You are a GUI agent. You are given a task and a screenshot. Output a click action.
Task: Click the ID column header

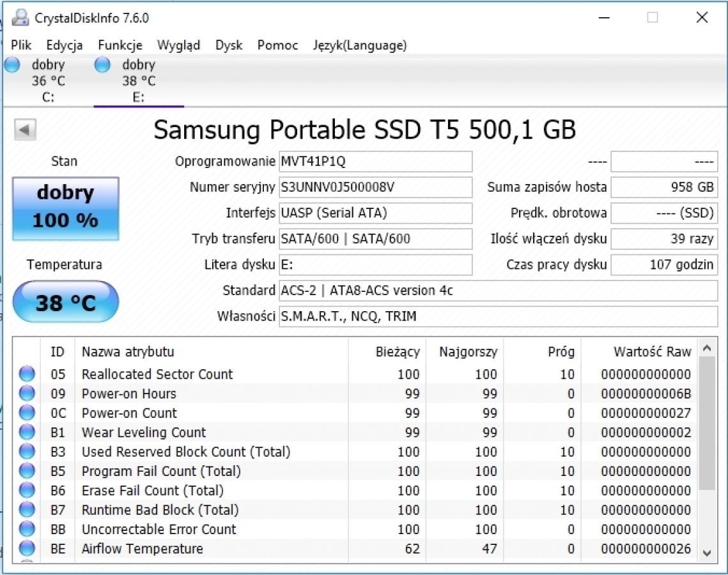(x=58, y=352)
